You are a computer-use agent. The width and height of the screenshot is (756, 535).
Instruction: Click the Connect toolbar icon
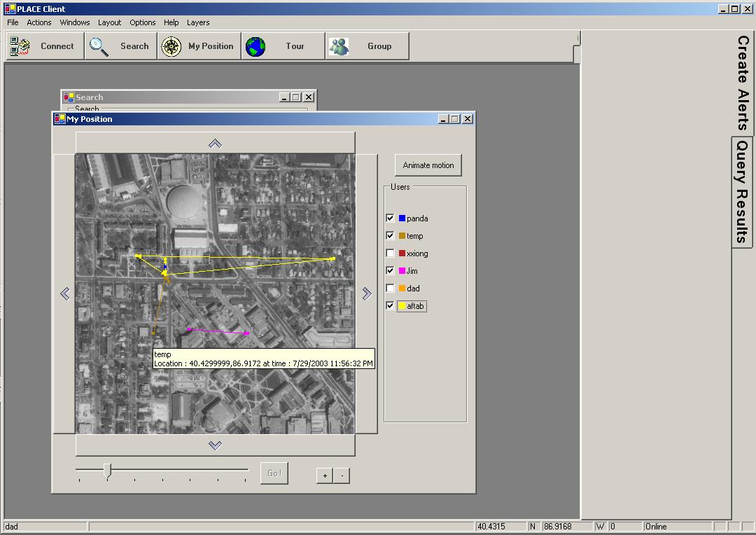[x=20, y=46]
